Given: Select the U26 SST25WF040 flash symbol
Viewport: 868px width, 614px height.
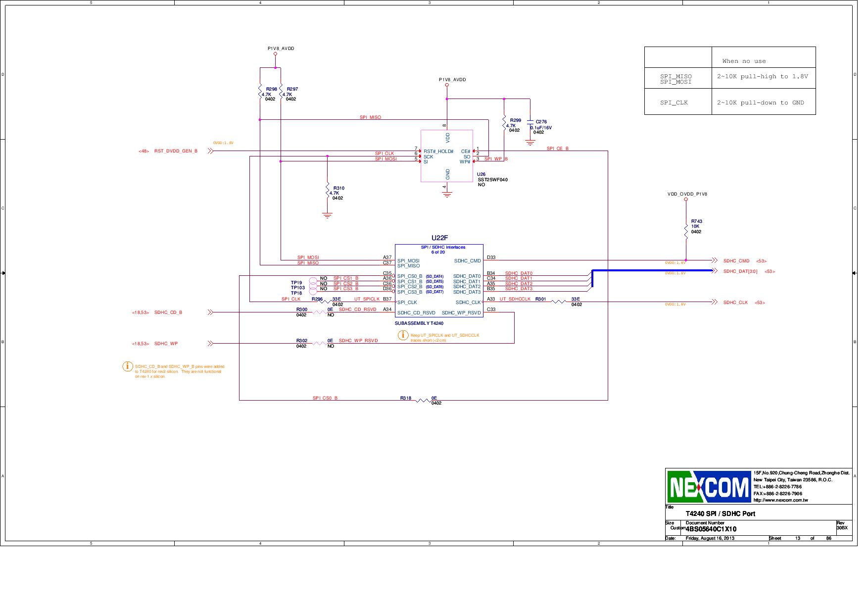Looking at the screenshot, I should 448,156.
